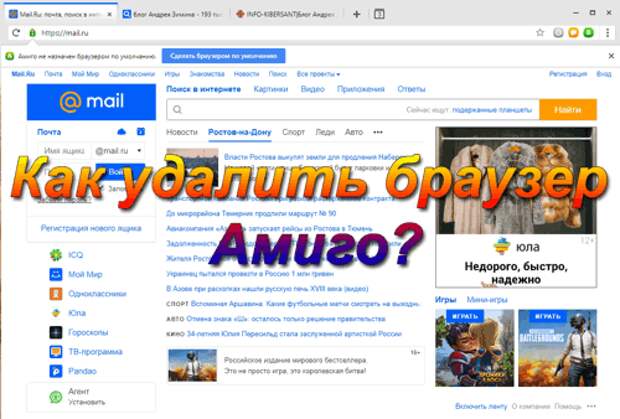Click Вход link in top bar

coord(604,74)
